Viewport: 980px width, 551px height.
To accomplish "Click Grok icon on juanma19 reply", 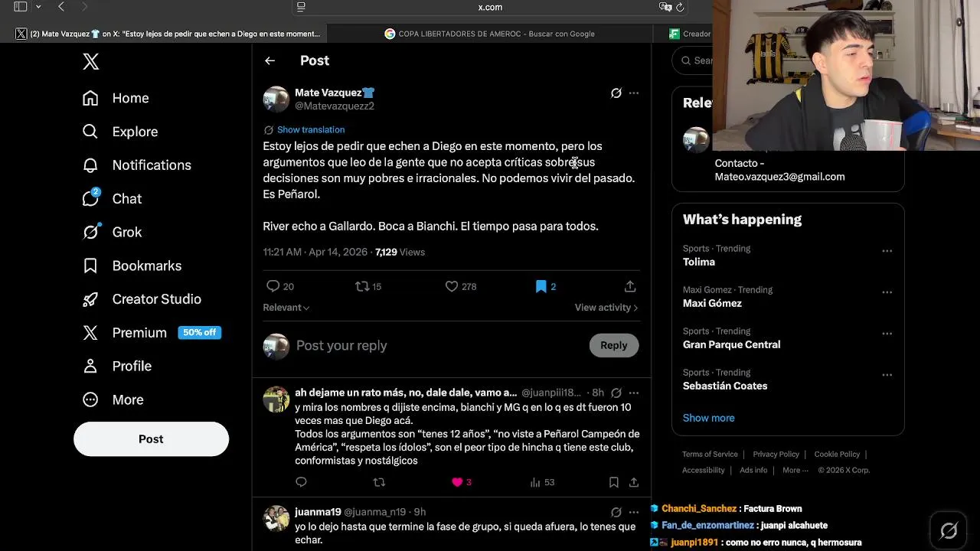I will click(616, 513).
